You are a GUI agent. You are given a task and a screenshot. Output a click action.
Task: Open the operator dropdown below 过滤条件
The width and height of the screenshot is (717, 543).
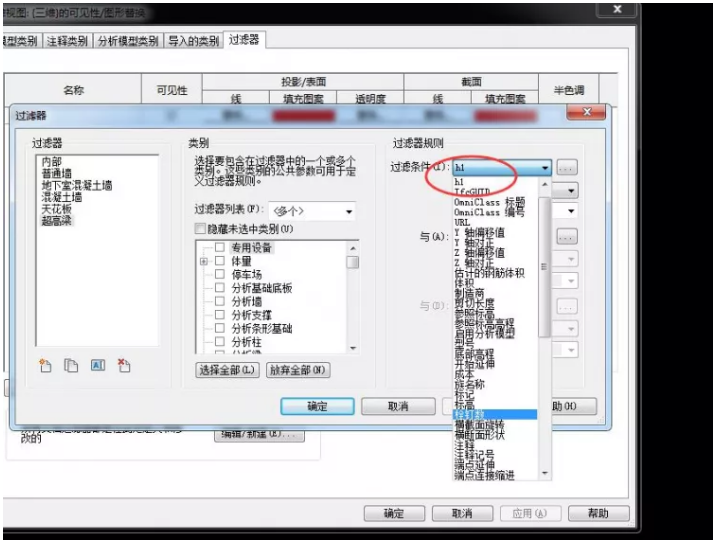pos(571,191)
